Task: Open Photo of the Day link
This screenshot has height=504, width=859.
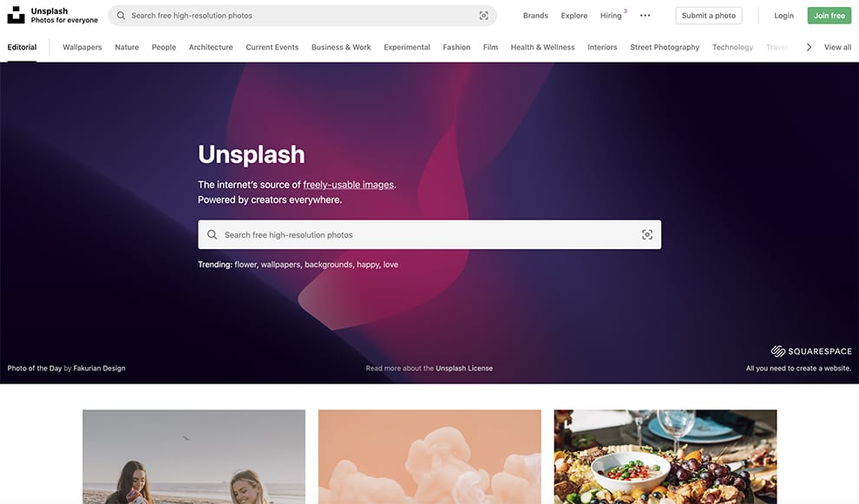Action: point(35,368)
